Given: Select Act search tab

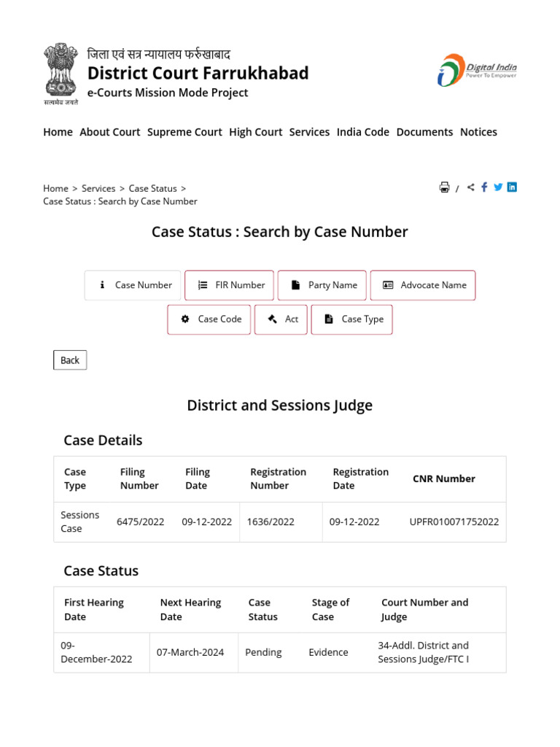Looking at the screenshot, I should click(x=281, y=320).
